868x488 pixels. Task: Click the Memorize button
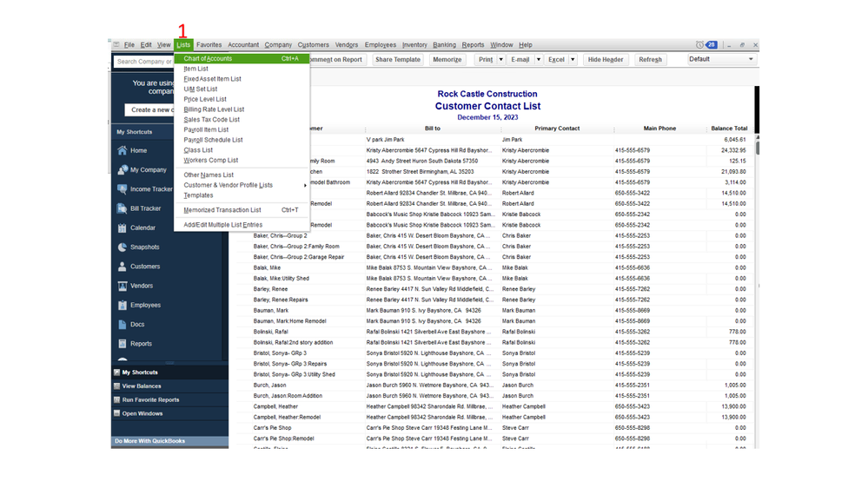click(447, 60)
